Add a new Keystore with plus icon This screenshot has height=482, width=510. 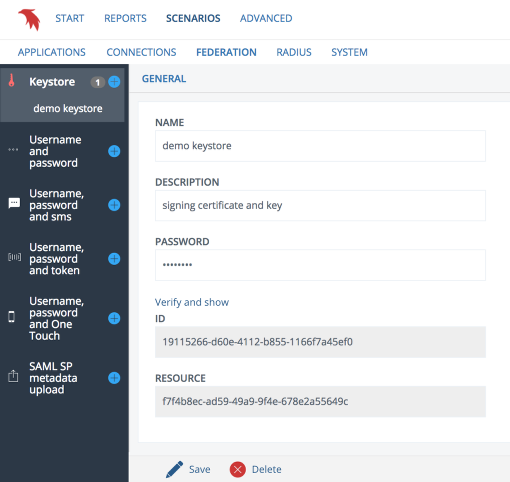pos(114,82)
